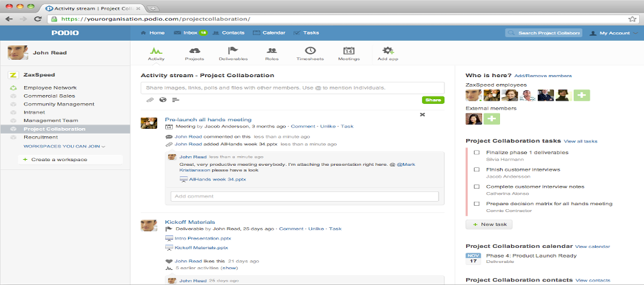The image size is (644, 285).
Task: Select Employee Network workspace
Action: [x=50, y=87]
